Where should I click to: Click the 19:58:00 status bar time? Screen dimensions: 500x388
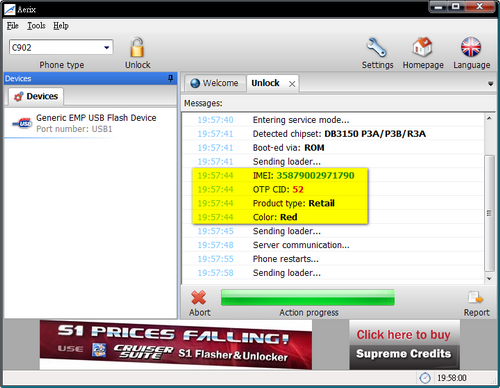(x=452, y=378)
